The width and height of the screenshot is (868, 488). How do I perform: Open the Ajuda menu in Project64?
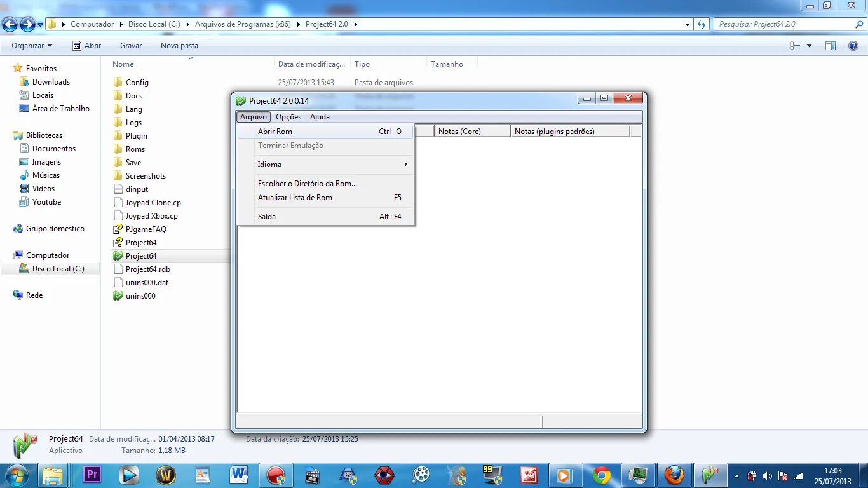pos(320,117)
